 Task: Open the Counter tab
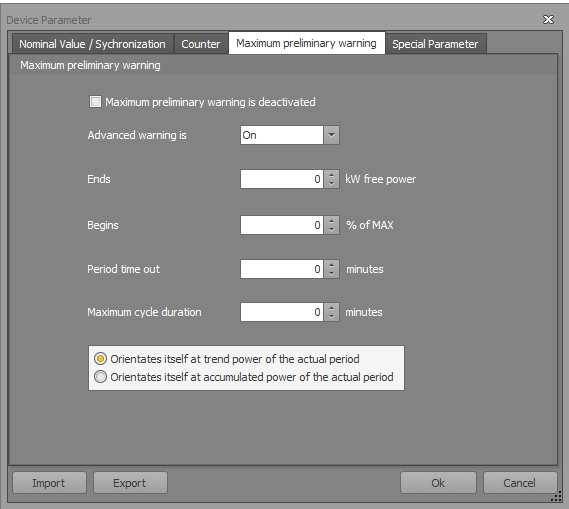[x=201, y=44]
